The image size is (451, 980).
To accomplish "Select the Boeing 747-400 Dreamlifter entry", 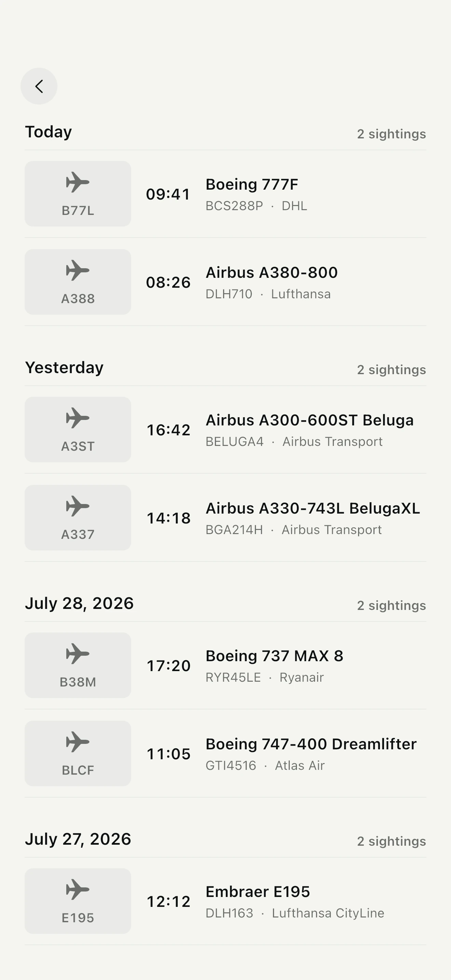I will tap(225, 754).
